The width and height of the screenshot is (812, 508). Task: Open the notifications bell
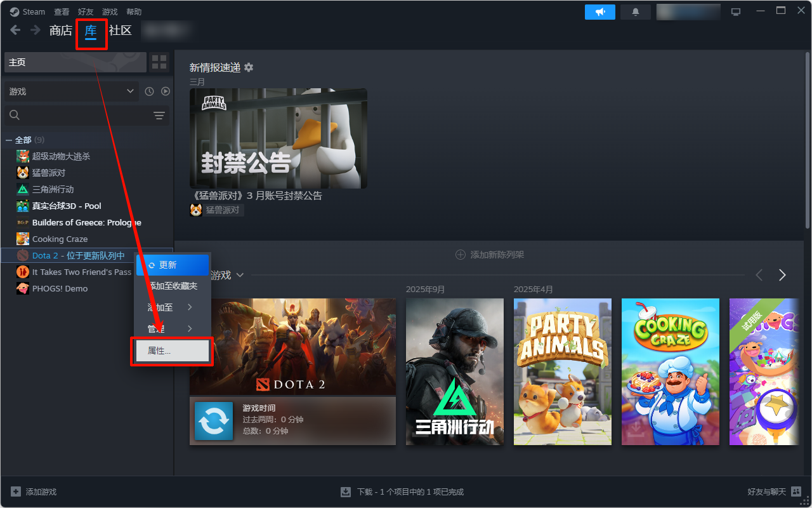point(635,11)
